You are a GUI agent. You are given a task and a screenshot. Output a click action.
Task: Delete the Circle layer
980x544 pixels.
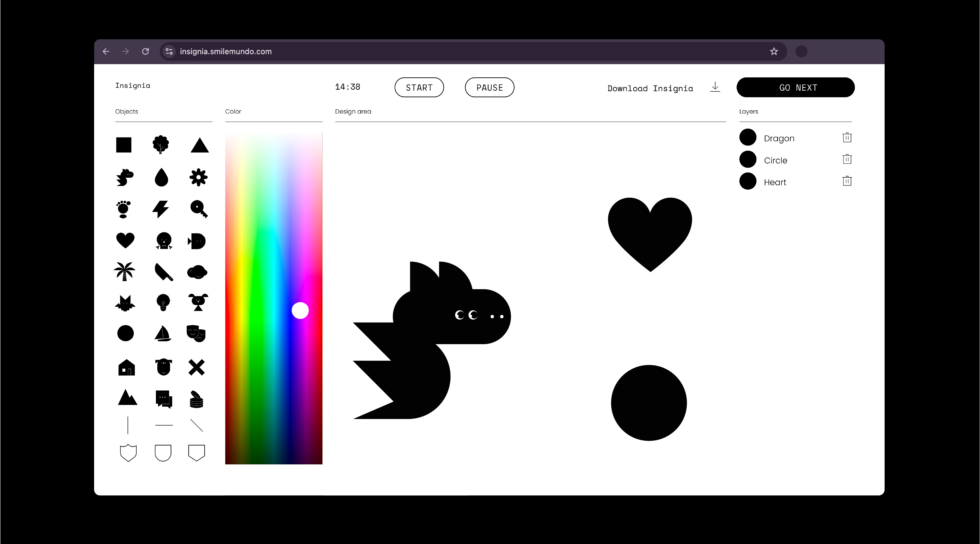click(847, 159)
